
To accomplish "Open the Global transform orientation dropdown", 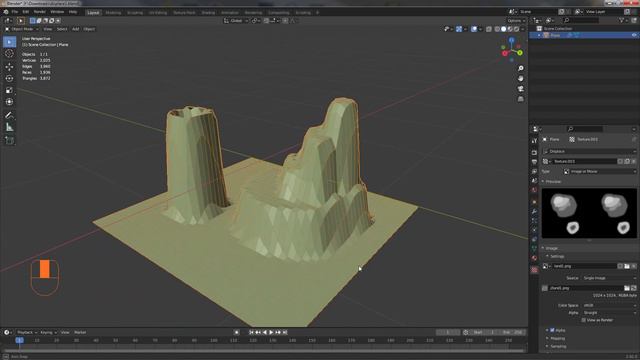I will coord(236,20).
